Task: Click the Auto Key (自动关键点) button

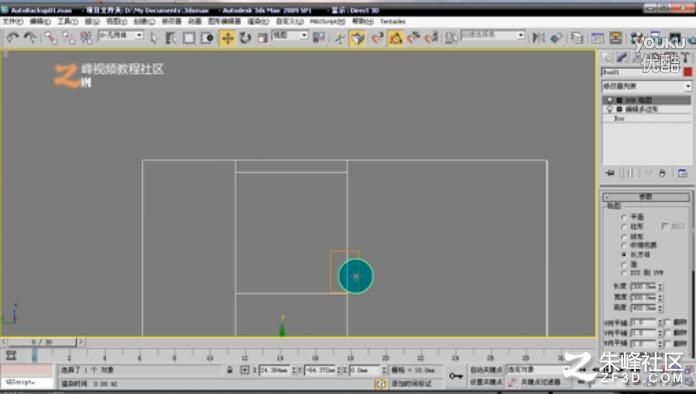Action: [486, 370]
